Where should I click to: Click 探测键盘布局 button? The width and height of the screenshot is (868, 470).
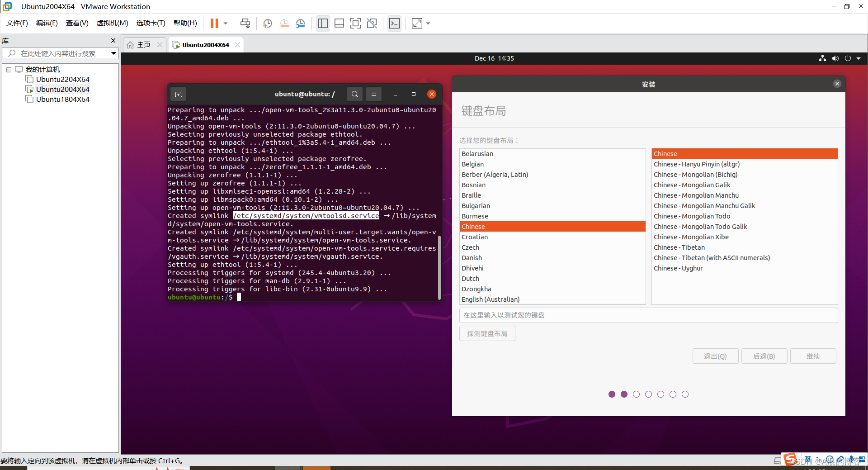pyautogui.click(x=487, y=334)
